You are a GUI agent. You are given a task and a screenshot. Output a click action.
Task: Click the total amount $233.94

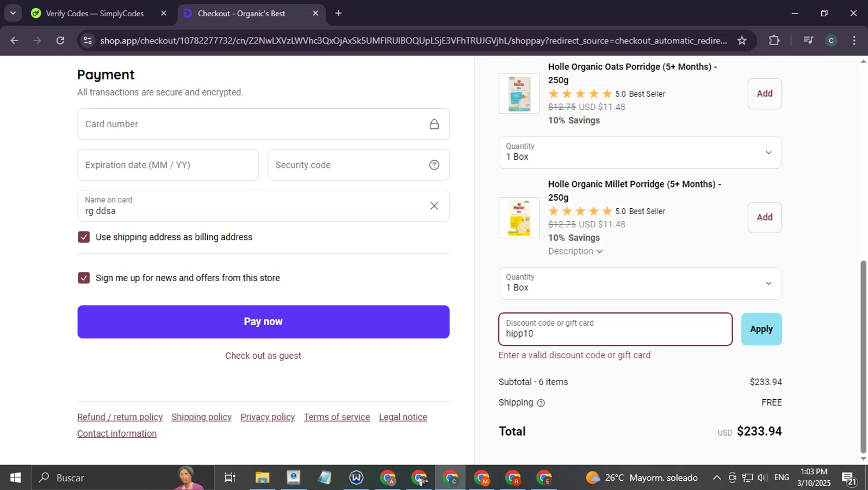pos(759,432)
